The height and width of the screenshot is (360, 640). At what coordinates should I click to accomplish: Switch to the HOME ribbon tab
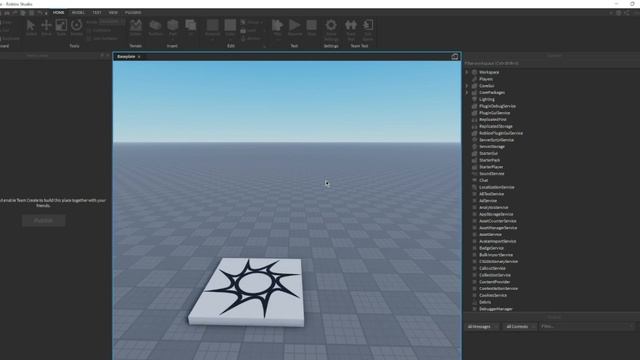pyautogui.click(x=58, y=13)
